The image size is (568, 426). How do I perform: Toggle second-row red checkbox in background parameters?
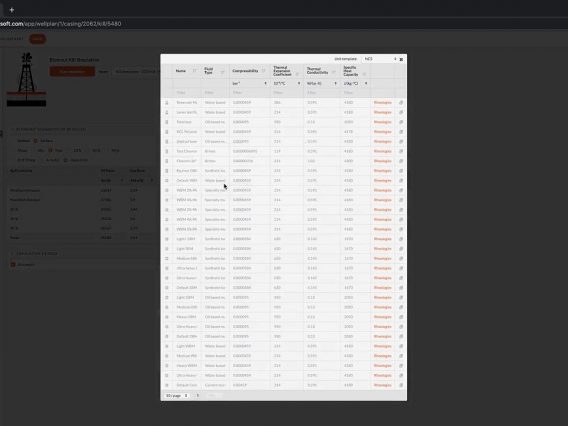tap(50, 150)
